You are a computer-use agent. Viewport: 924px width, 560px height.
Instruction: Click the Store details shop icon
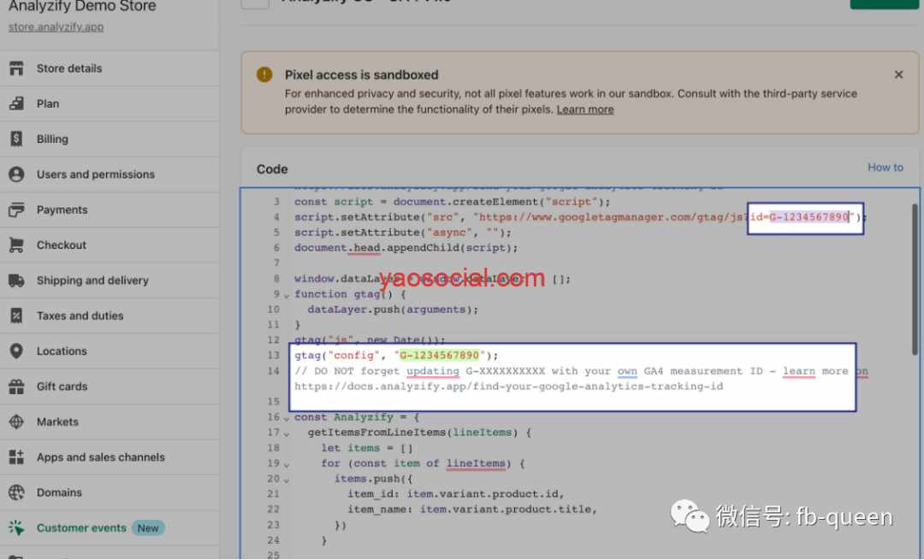(16, 68)
